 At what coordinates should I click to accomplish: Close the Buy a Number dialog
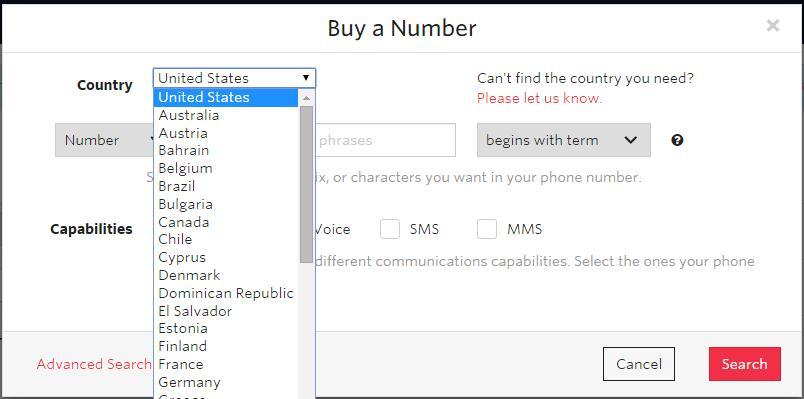click(x=773, y=26)
